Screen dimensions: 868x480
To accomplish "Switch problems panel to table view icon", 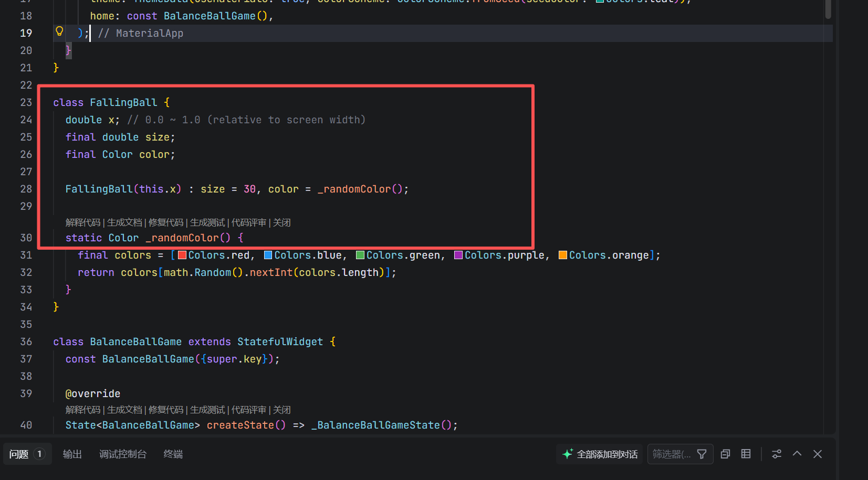I will 746,454.
